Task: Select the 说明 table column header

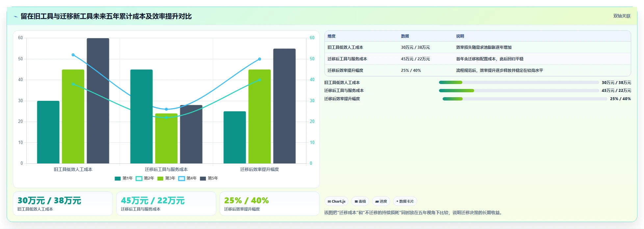Action: [x=460, y=36]
